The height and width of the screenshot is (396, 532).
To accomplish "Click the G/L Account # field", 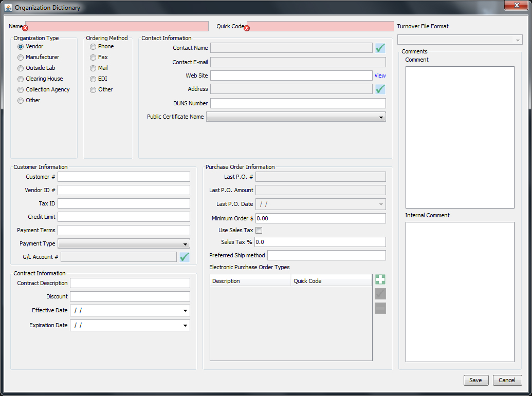I will point(119,257).
